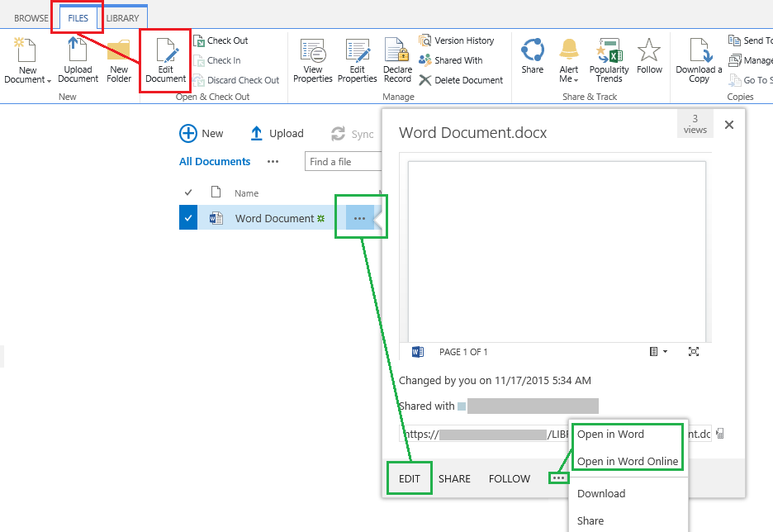Click mobile link icon beside URL
773x532 pixels.
tap(720, 434)
